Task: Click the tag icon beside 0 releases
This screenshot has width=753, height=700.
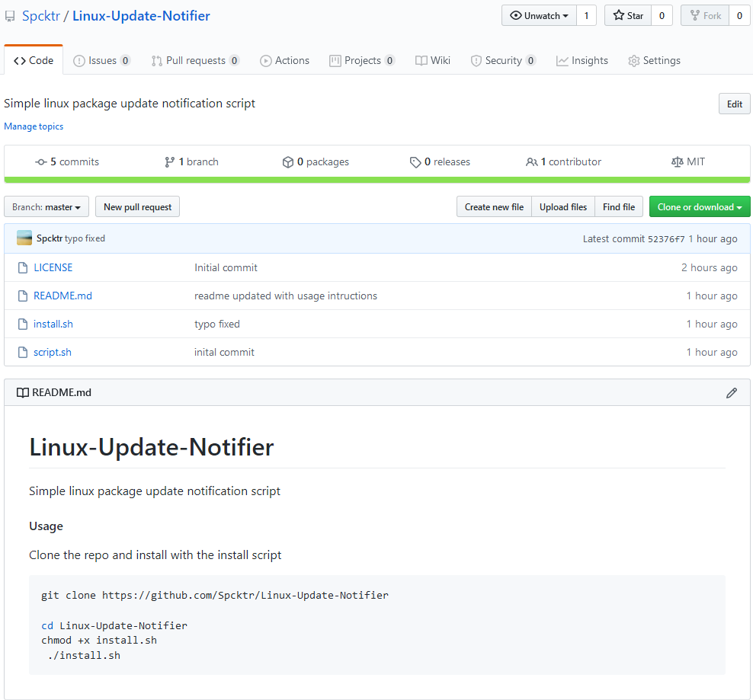Action: coord(415,162)
